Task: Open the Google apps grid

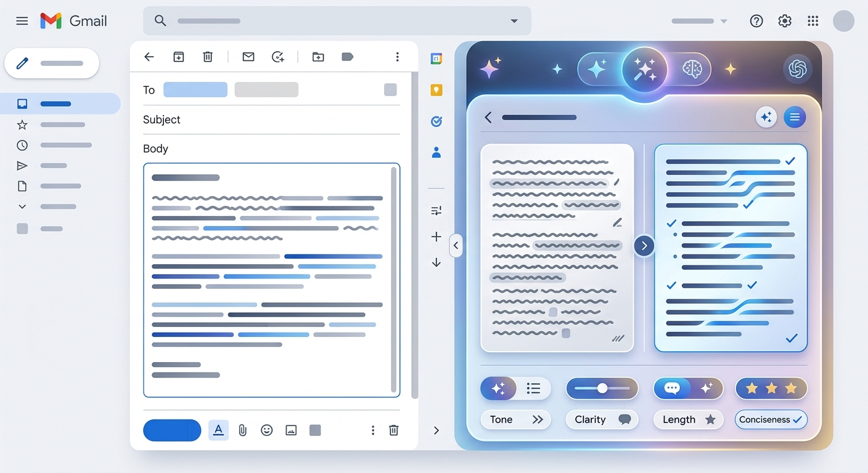Action: pyautogui.click(x=813, y=21)
